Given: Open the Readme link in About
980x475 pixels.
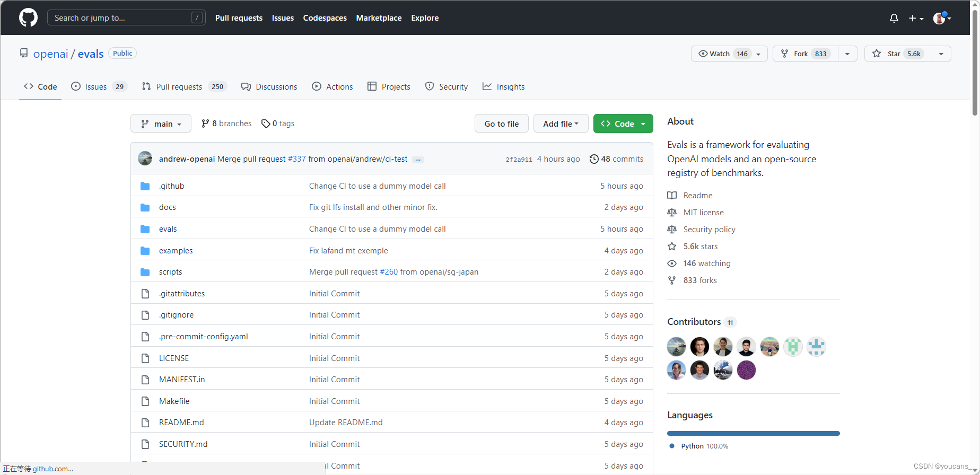Looking at the screenshot, I should (x=690, y=196).
